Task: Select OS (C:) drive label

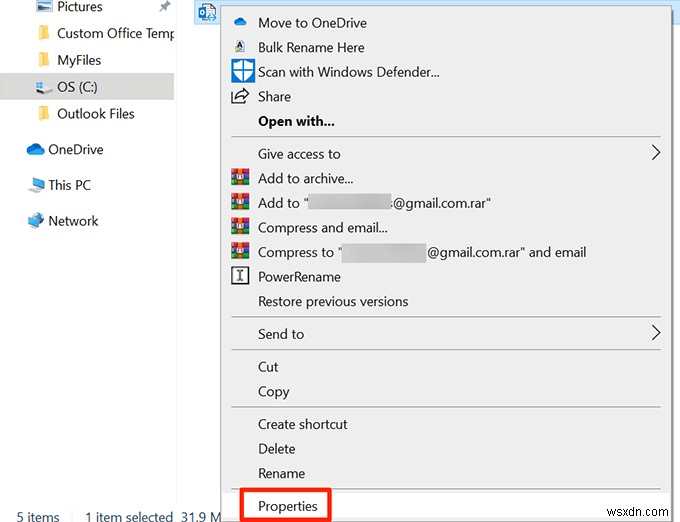Action: pos(77,87)
